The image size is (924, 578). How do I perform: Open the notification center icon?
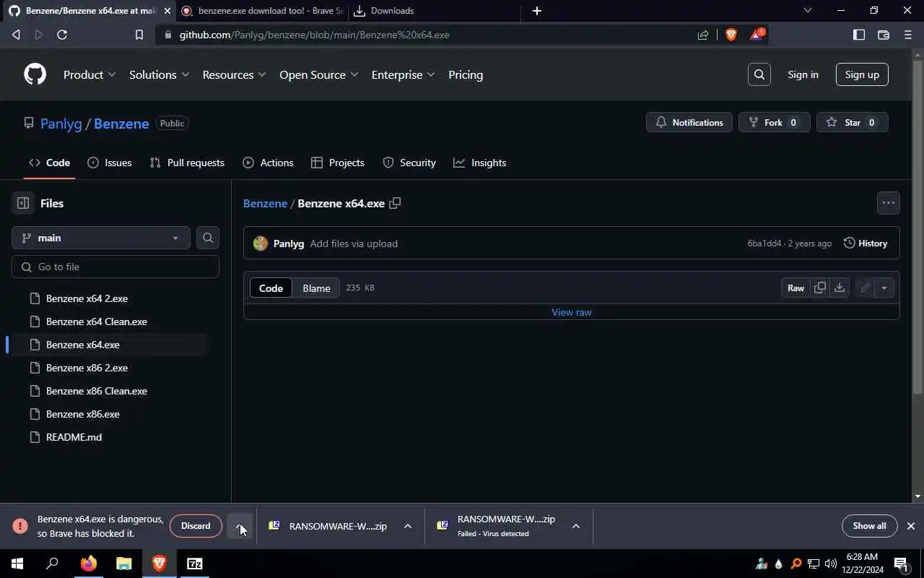(x=901, y=564)
